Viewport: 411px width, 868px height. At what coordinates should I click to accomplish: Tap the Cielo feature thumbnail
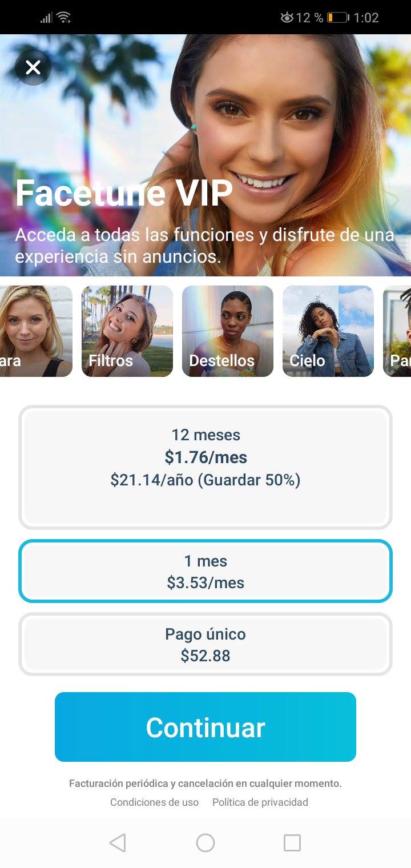click(328, 331)
